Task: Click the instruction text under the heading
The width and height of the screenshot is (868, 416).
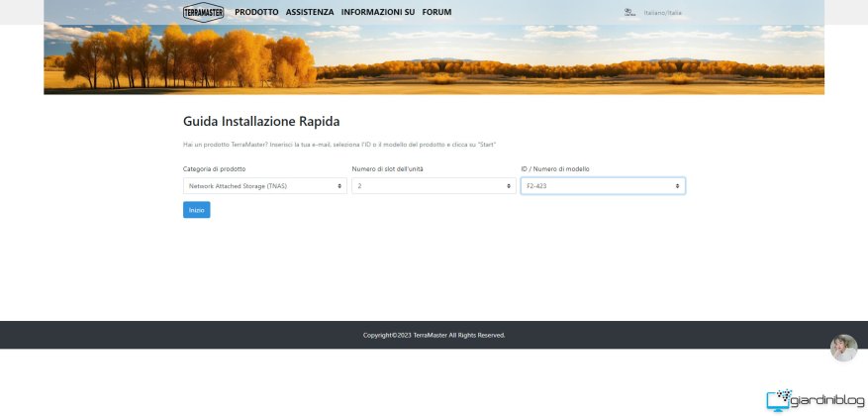Action: 339,146
